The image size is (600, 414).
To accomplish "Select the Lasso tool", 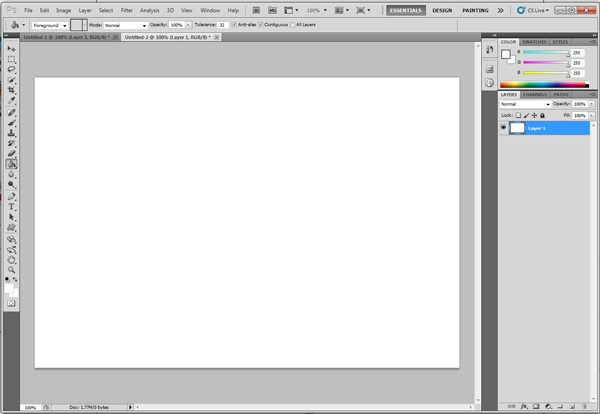I will point(12,69).
